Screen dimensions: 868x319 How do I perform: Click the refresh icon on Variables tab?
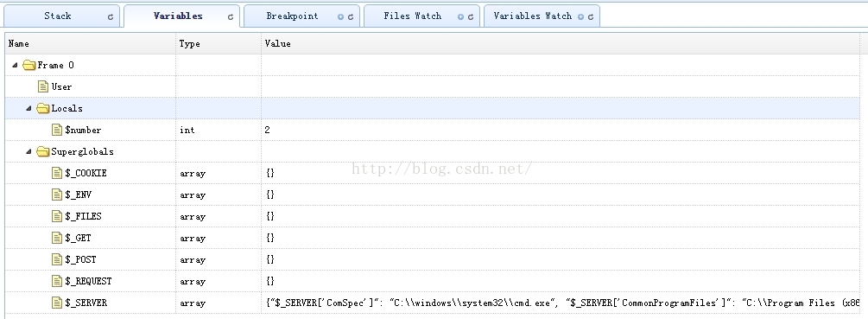[231, 16]
